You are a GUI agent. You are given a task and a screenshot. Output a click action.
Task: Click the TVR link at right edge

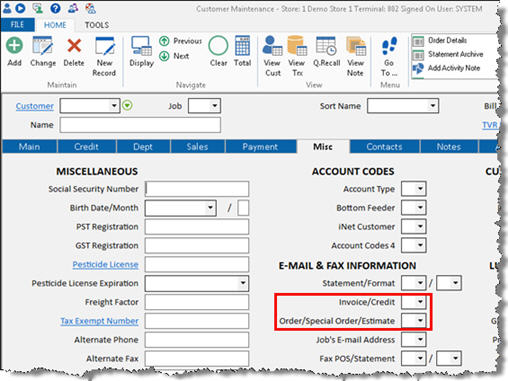[x=490, y=125]
